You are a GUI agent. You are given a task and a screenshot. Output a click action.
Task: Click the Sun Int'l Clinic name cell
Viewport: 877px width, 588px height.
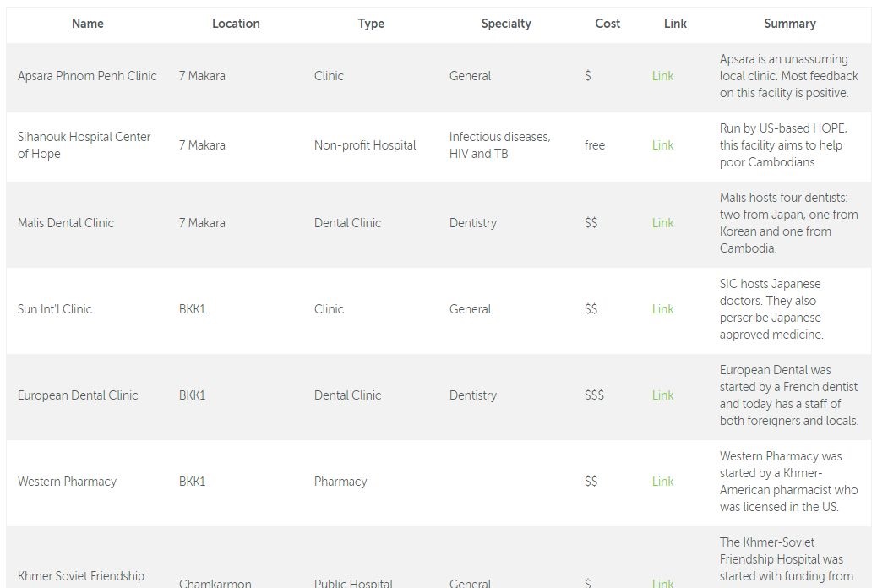point(54,309)
